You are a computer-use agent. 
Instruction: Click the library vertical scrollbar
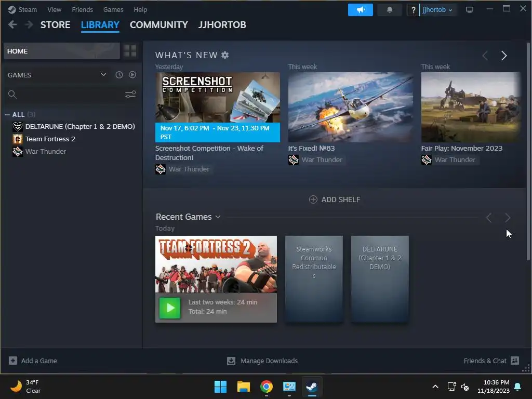(x=528, y=152)
